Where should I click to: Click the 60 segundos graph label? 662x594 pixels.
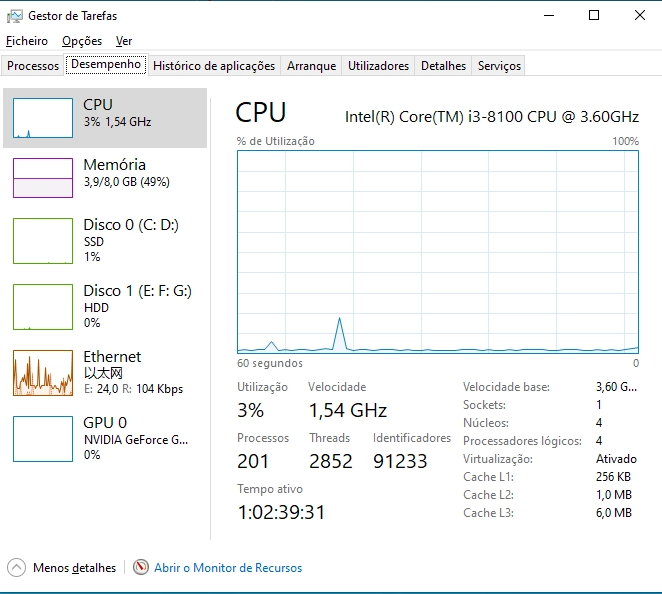(270, 363)
